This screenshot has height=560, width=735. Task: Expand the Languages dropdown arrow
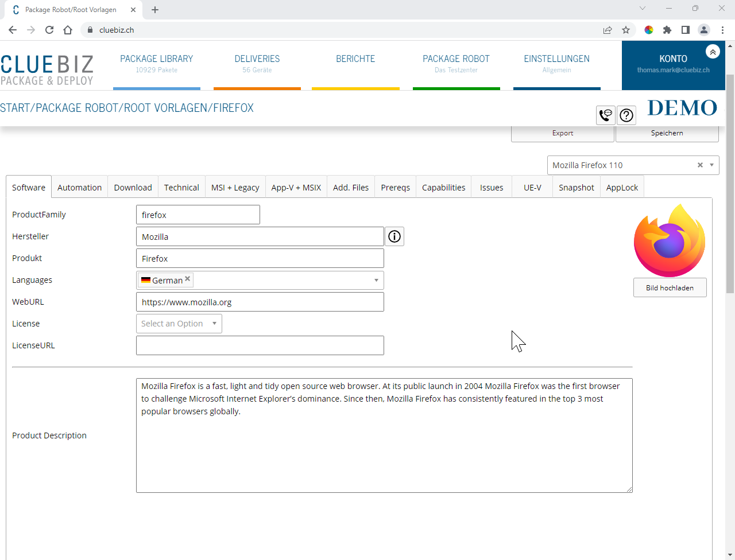tap(377, 280)
